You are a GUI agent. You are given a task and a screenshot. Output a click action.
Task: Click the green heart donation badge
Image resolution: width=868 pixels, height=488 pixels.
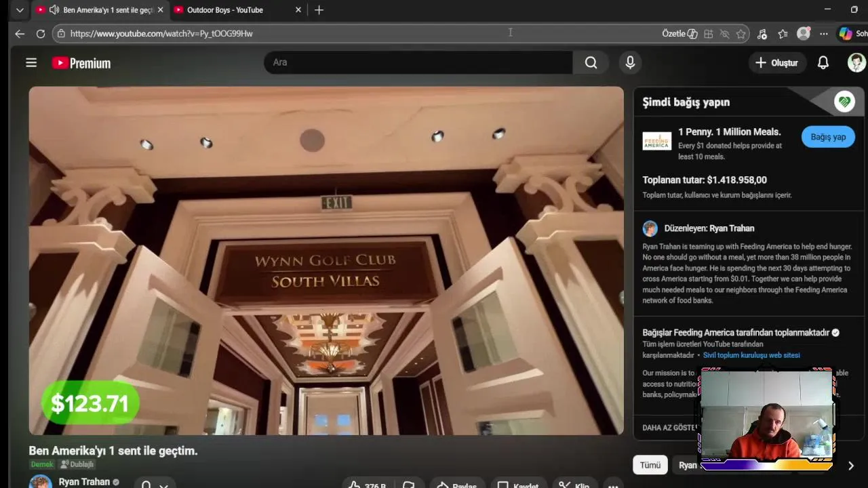tap(844, 102)
